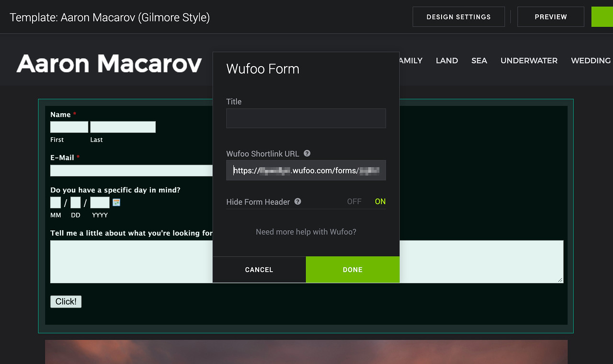
Task: Click the Aaron Macarov site logo
Action: coord(109,63)
